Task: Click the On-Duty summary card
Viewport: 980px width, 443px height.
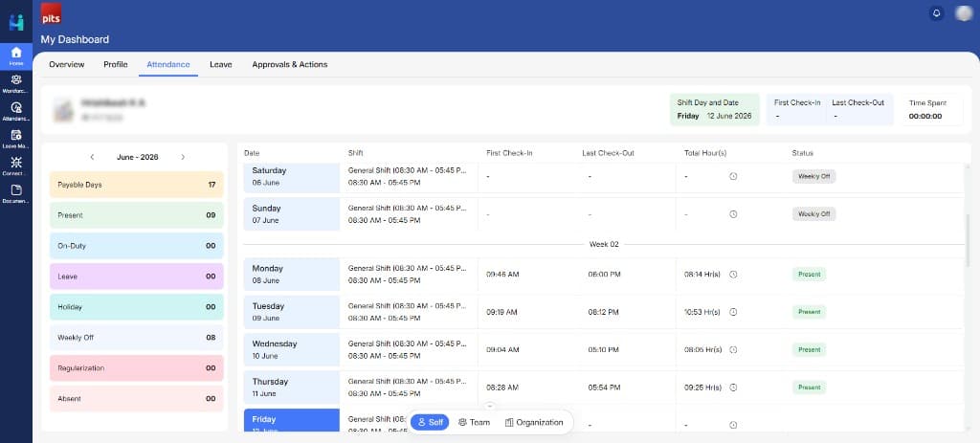Action: click(136, 246)
